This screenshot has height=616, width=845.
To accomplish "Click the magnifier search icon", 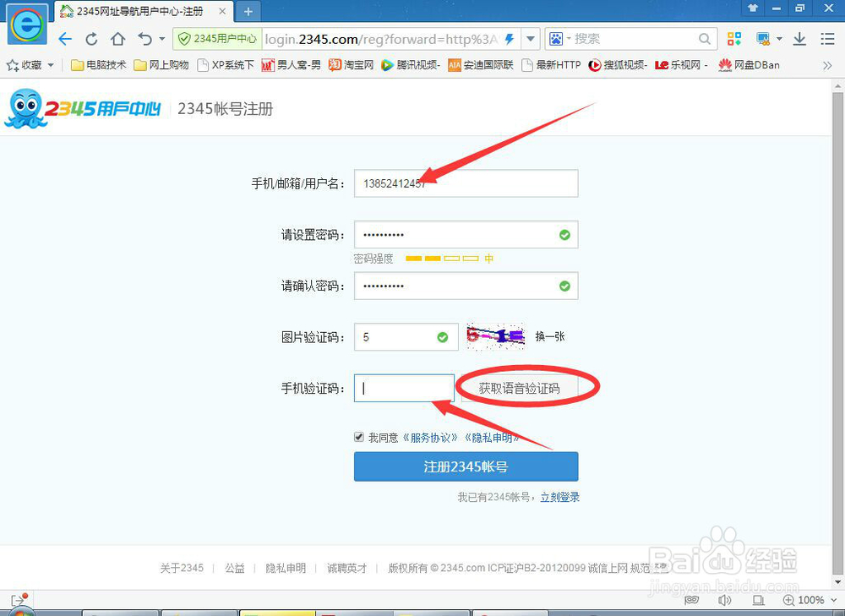I will pos(705,39).
